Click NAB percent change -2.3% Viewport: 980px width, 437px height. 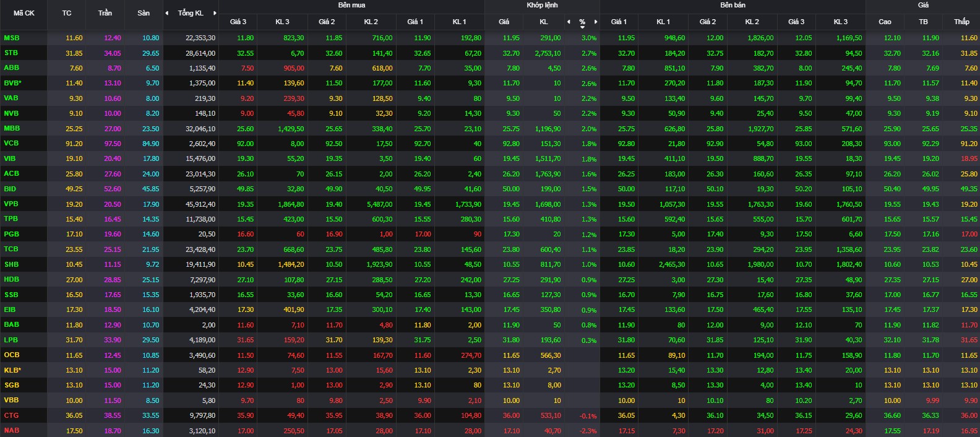click(588, 431)
